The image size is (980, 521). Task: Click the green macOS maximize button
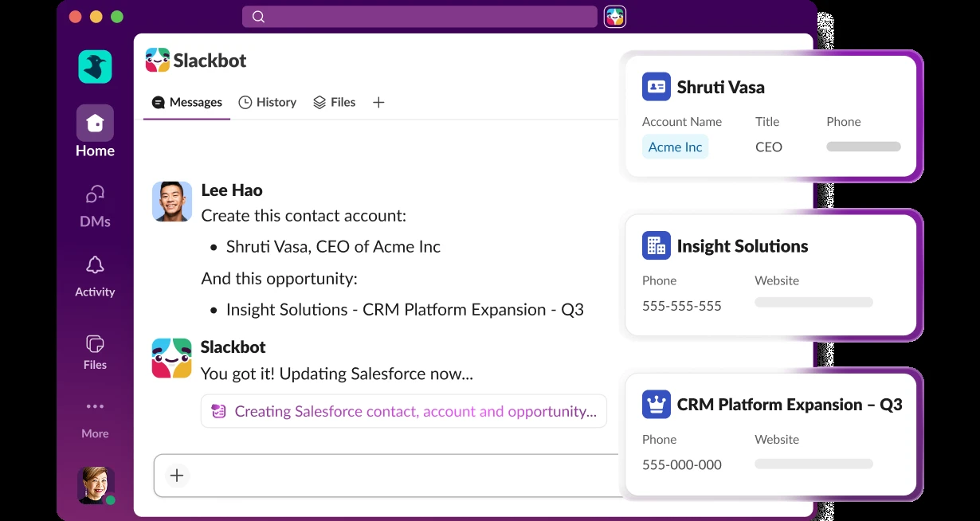click(x=117, y=17)
